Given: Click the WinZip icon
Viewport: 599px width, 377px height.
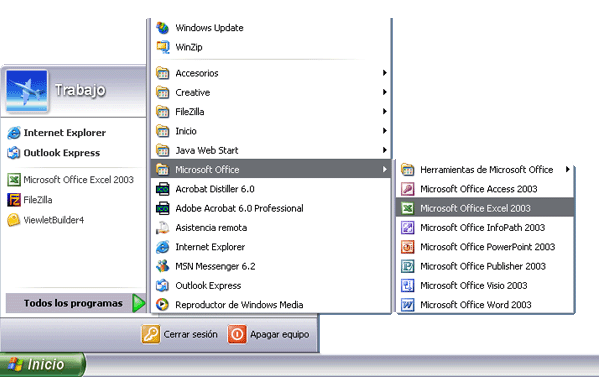Looking at the screenshot, I should click(x=163, y=47).
